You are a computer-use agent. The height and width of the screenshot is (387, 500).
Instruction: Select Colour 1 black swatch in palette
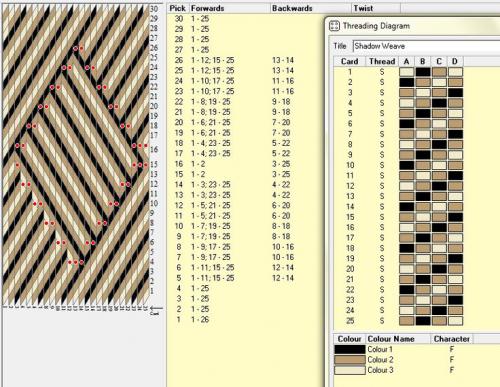coord(350,349)
